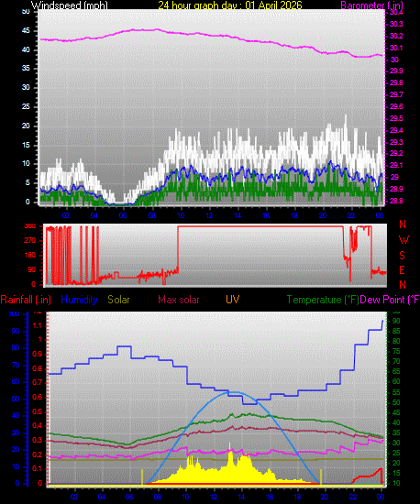Click the 0.5 rainfall scale value
Screen dimensions: 420x504
coord(38,411)
